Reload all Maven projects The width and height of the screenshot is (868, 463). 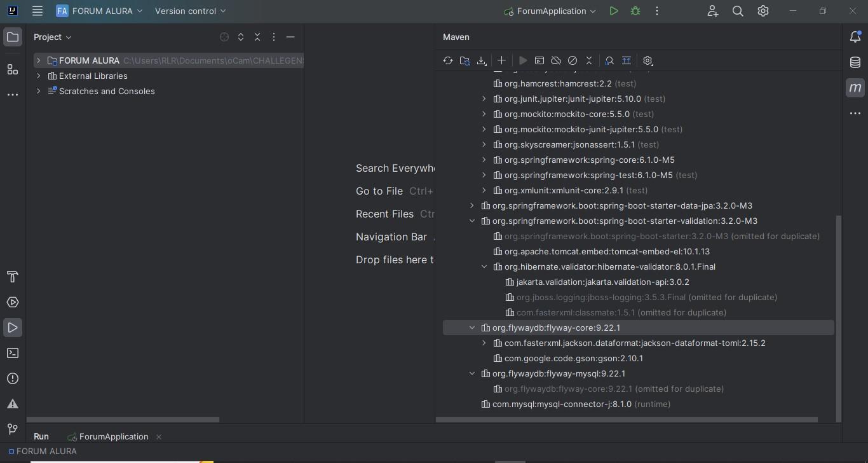(x=448, y=60)
